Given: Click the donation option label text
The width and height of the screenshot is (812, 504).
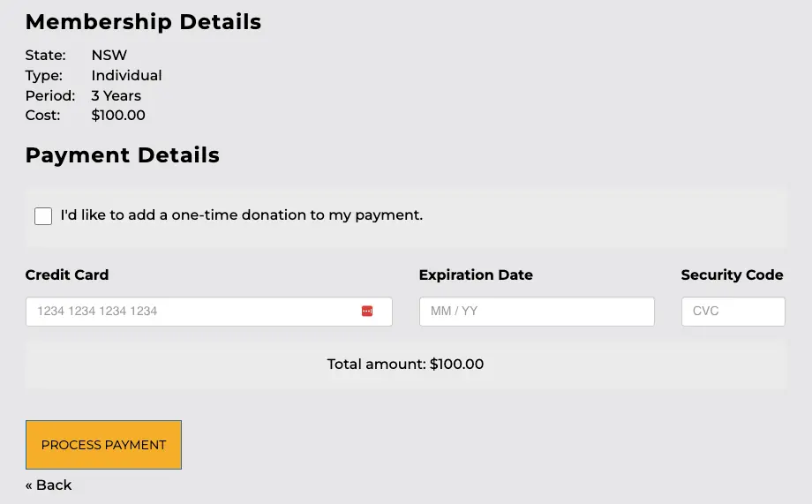Looking at the screenshot, I should click(x=241, y=214).
